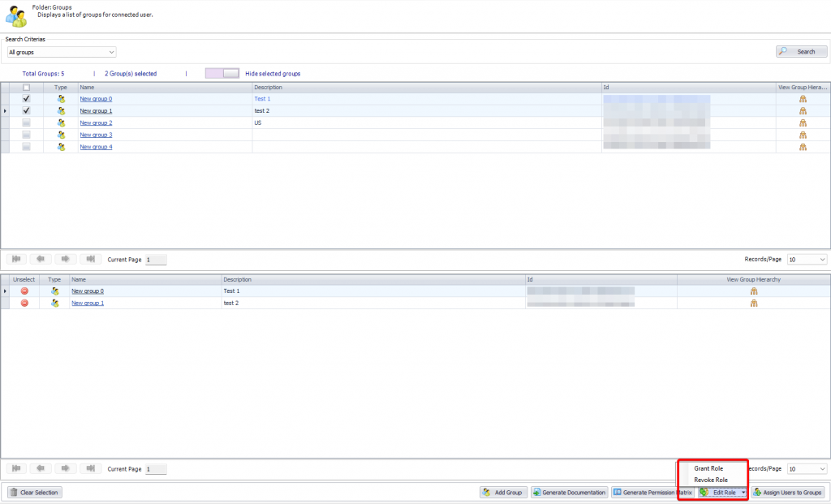The width and height of the screenshot is (831, 504).
Task: Click the Search button
Action: point(801,51)
